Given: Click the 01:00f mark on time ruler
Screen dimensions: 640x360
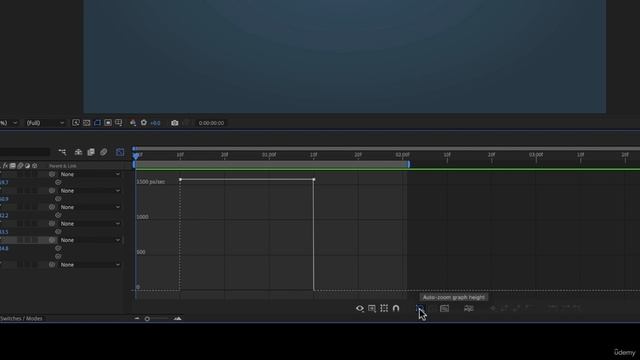Looking at the screenshot, I should [269, 155].
